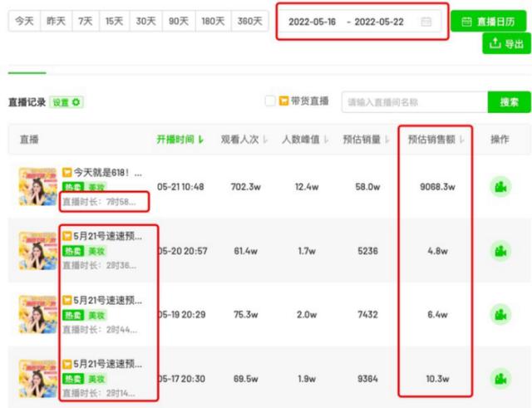
Task: Click gear icon on 设置 button
Action: point(76,102)
